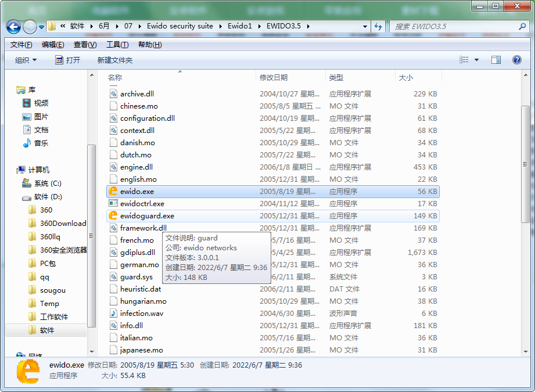This screenshot has width=535, height=392.
Task: Click the Ewido1 breadcrumb in the address bar
Action: 239,26
